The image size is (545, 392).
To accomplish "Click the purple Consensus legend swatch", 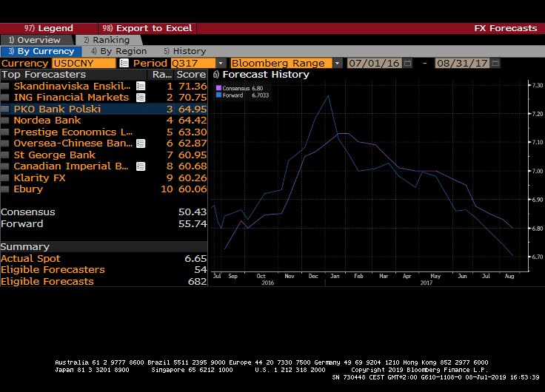I will (218, 88).
